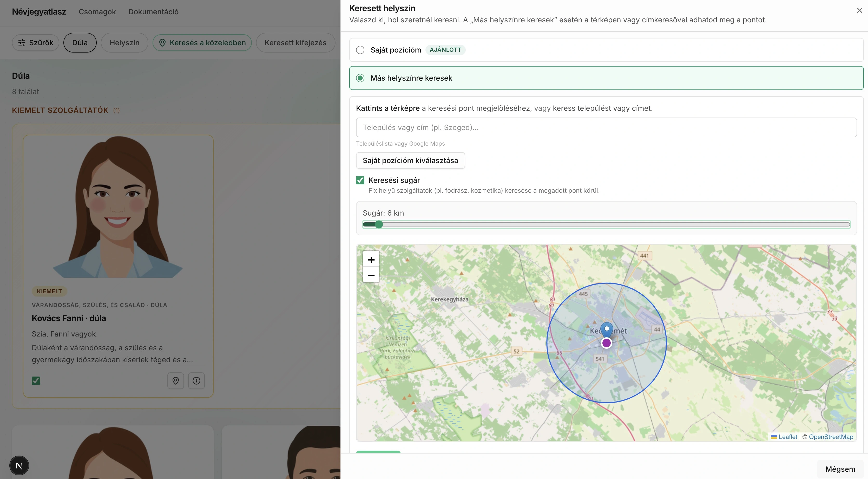
Task: Click the Településlista vagy Google Maps hint
Action: tap(400, 144)
